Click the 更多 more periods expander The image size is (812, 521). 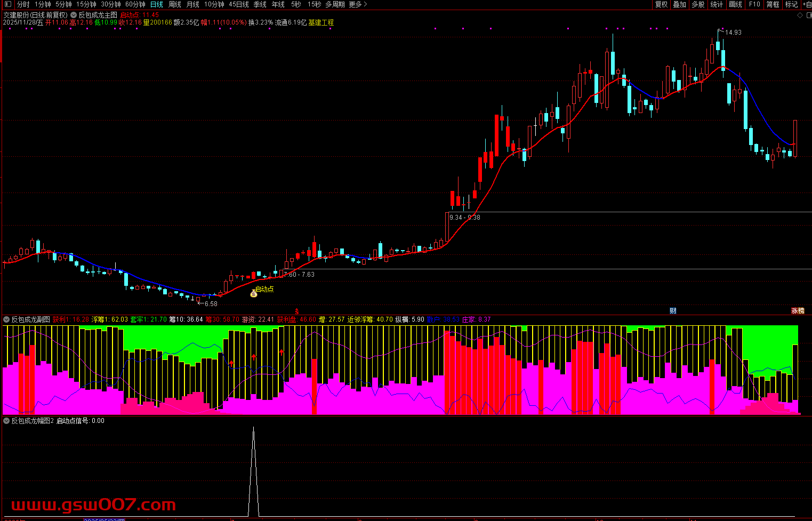pos(358,4)
